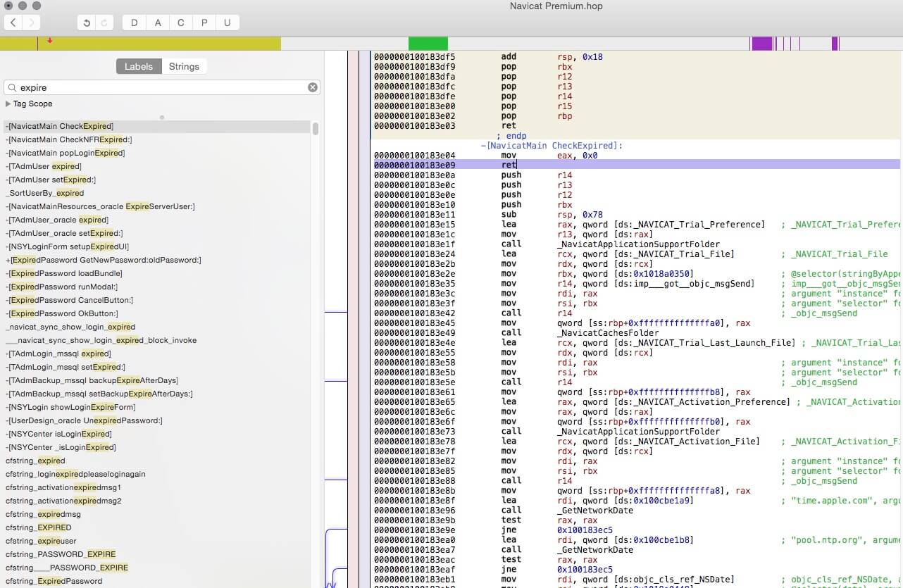Screen dimensions: 903x588
Task: Select -[NavicatMain CheckNFRExpired:] label
Action: click(x=68, y=139)
